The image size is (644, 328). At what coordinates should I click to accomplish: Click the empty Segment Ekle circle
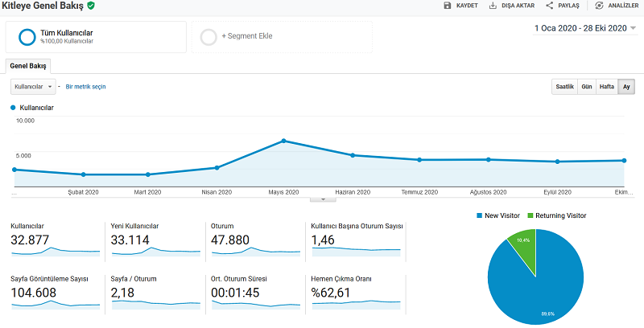[208, 37]
